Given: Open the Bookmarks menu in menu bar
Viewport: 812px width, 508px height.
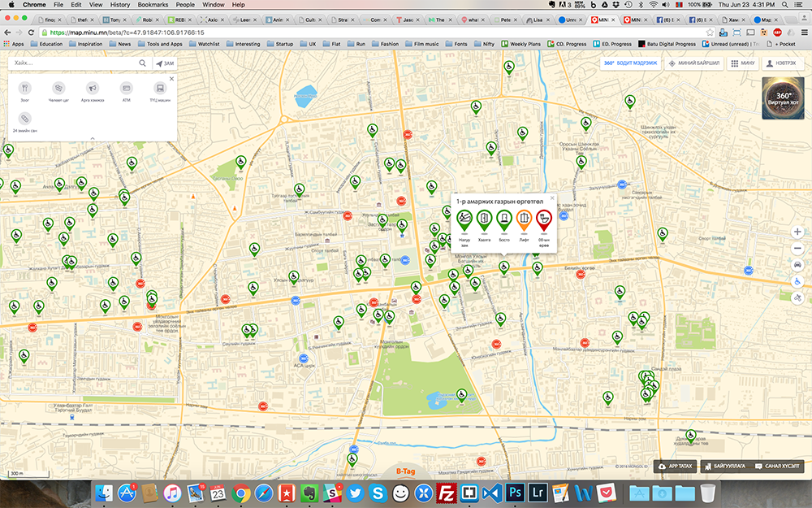Looking at the screenshot, I should [x=153, y=5].
